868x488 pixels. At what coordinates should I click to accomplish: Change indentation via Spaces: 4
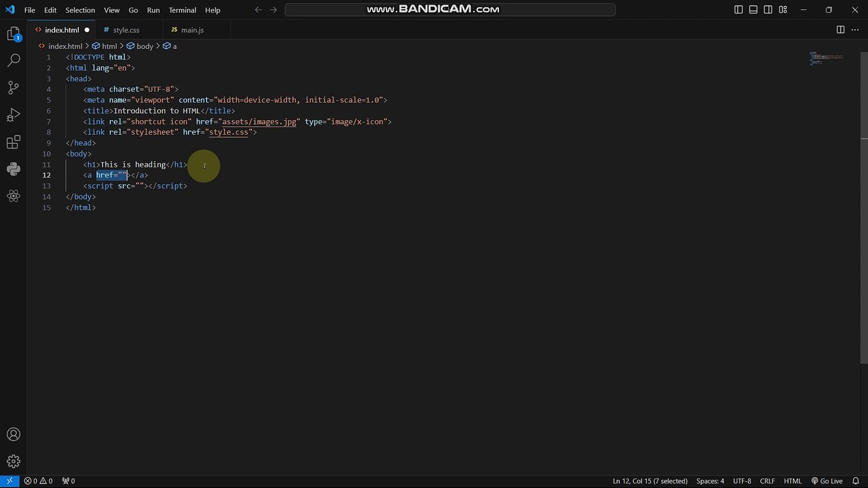[x=710, y=481]
